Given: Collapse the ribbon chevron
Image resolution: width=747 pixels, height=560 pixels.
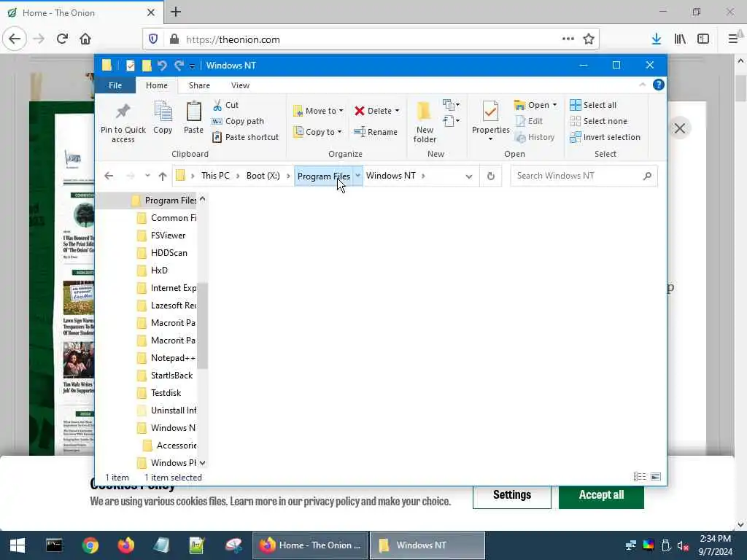Looking at the screenshot, I should pos(642,85).
